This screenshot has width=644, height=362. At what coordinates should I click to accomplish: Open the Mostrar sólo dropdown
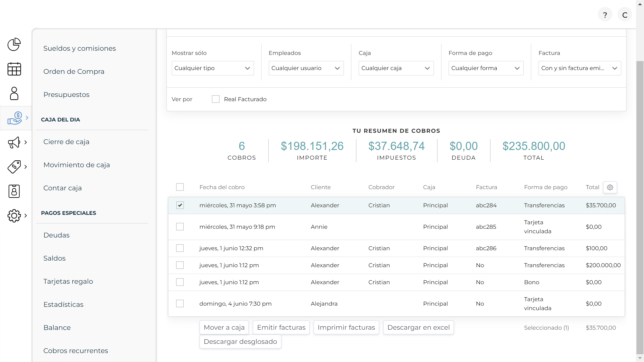coord(212,68)
